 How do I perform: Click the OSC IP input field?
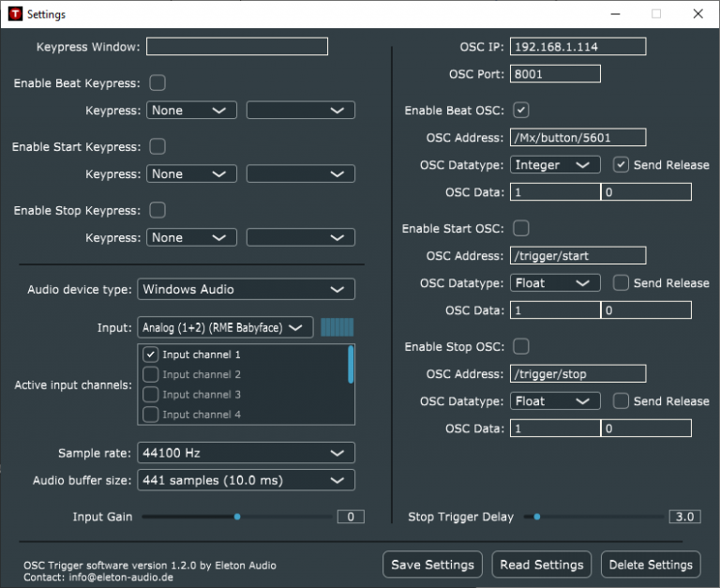577,47
